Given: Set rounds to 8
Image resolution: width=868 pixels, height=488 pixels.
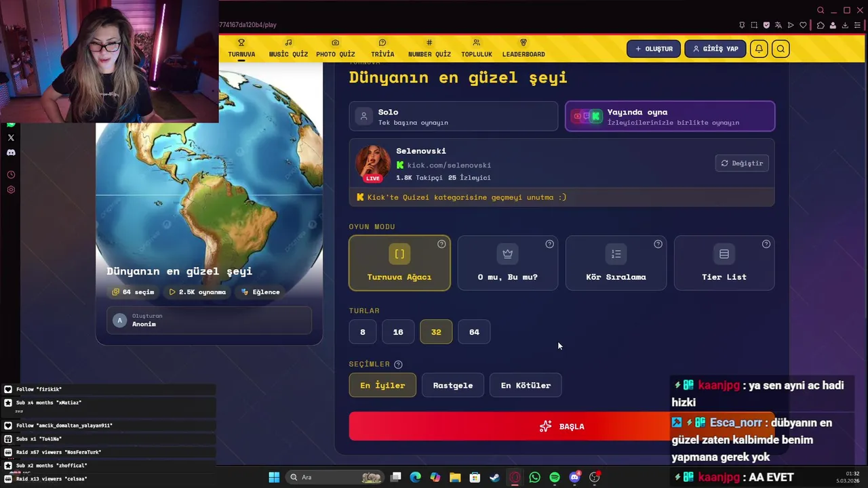Looking at the screenshot, I should [363, 332].
